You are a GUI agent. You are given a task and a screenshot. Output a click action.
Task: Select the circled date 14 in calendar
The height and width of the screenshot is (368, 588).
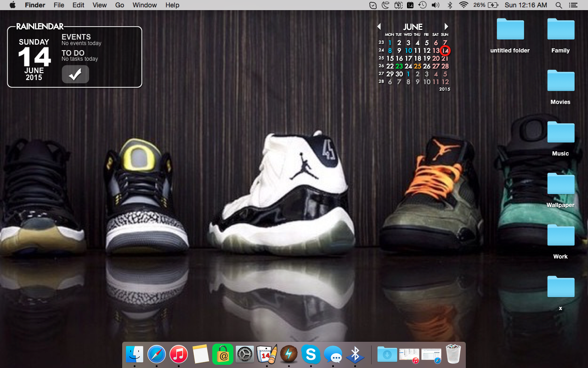pyautogui.click(x=445, y=51)
